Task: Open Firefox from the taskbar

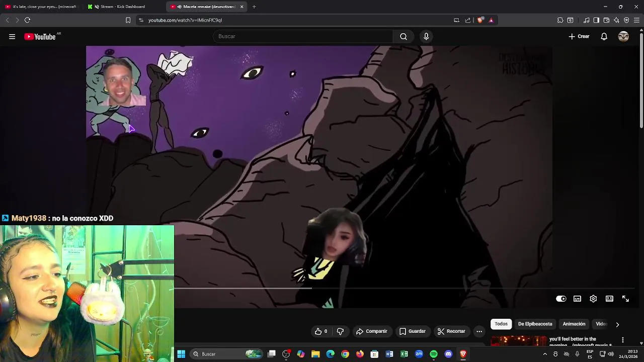Action: [x=360, y=354]
